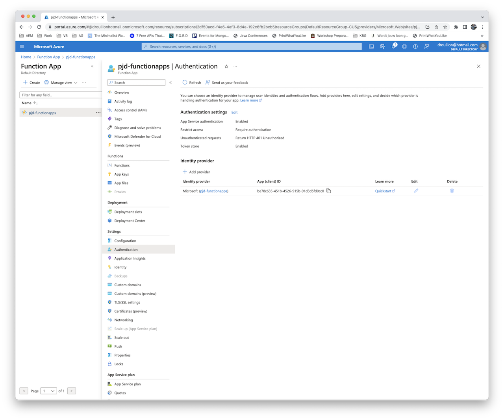Viewport: 504px width, 420px height.
Task: Open portal settings gear icon
Action: tap(404, 46)
